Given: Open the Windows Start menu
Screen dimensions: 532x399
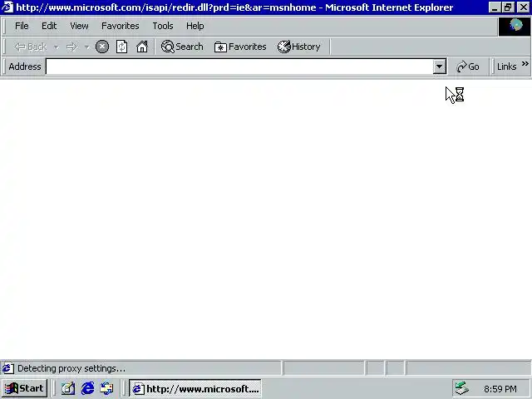Looking at the screenshot, I should 24,388.
